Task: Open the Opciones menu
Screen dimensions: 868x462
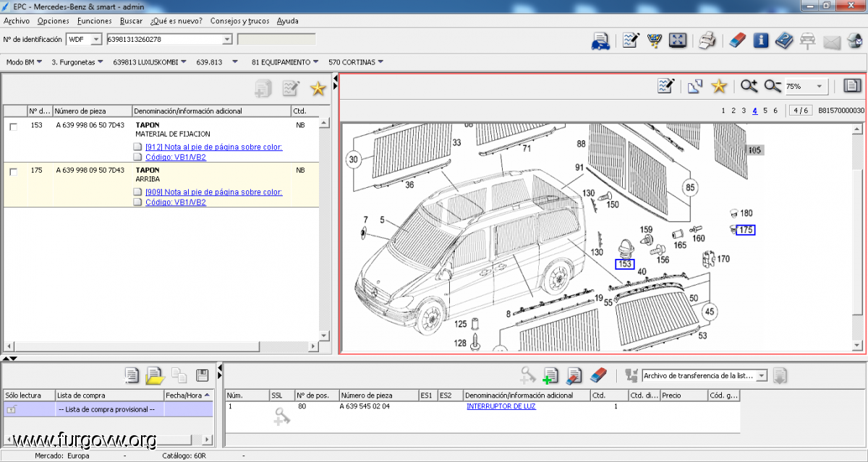Action: pyautogui.click(x=54, y=21)
